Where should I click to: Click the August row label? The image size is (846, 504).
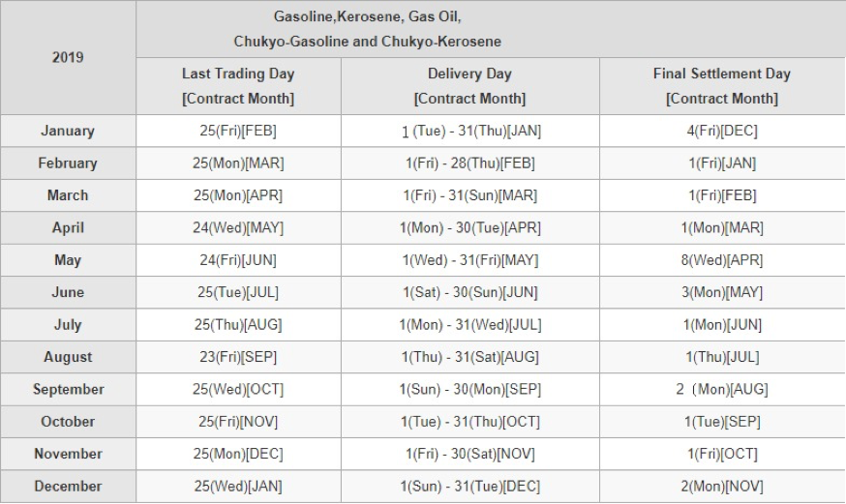point(68,357)
